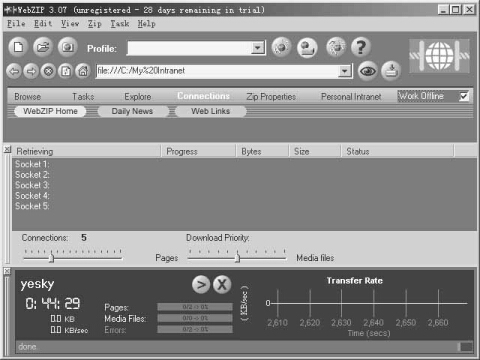Cancel the task with the X button
480x360 pixels.
pyautogui.click(x=222, y=285)
